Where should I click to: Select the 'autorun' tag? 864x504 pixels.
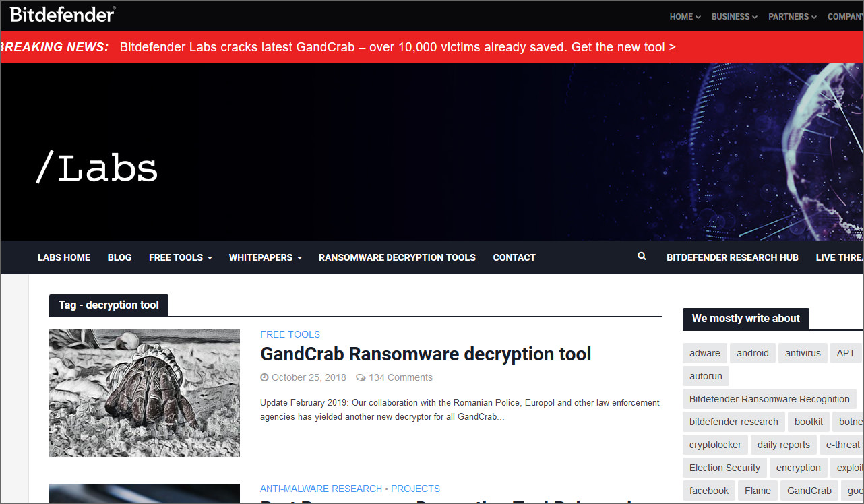(x=706, y=376)
